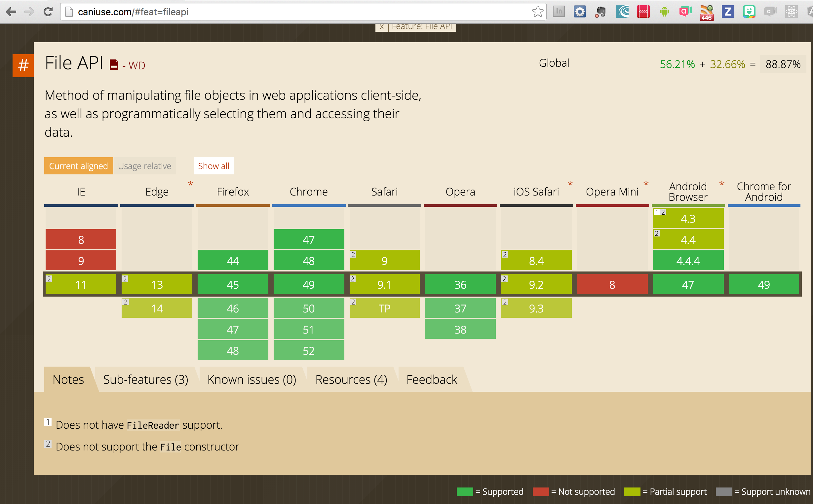Click the Opera 36 cell
This screenshot has width=813, height=504.
click(x=460, y=284)
